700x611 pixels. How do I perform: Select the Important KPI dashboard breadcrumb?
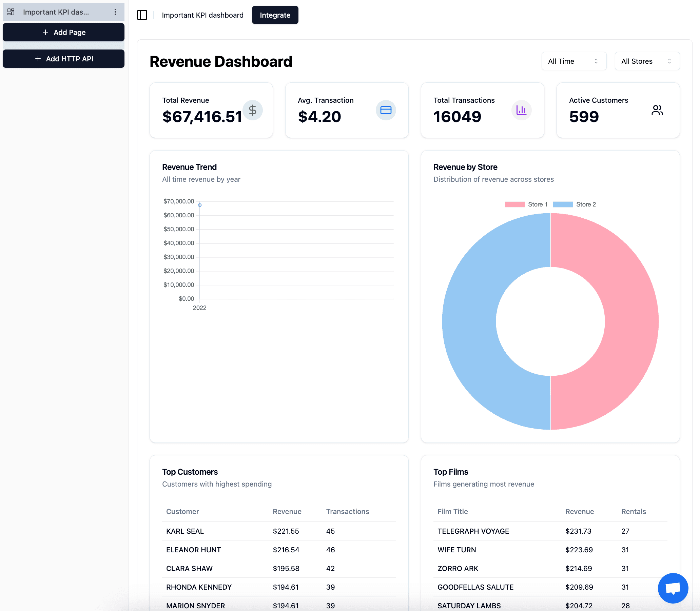pos(203,15)
